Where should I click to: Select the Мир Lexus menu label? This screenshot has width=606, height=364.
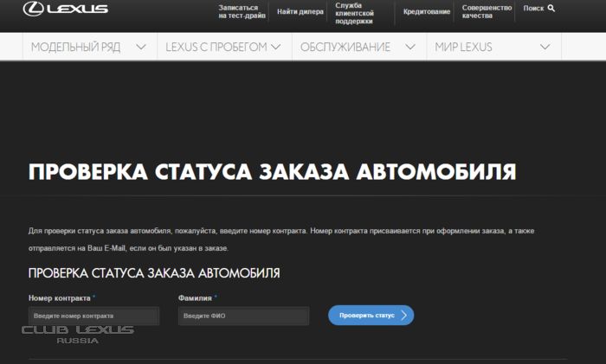click(464, 47)
